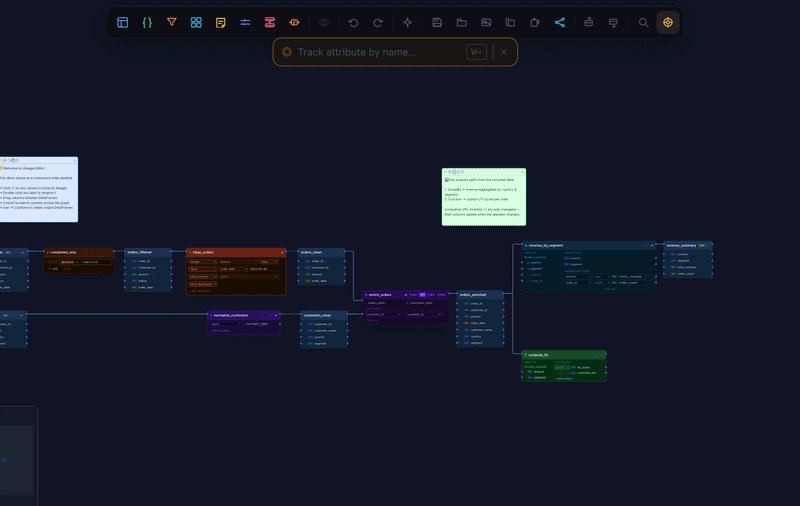The width and height of the screenshot is (800, 506).
Task: Open the drop_duplicates dropdown in clean_orders
Action: [x=203, y=284]
